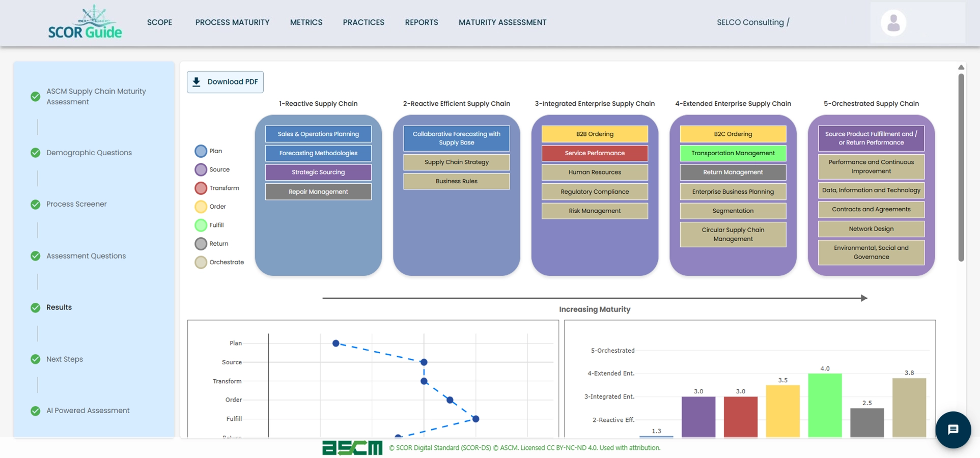Click the checkmark beside Demographic Questions

click(x=35, y=152)
